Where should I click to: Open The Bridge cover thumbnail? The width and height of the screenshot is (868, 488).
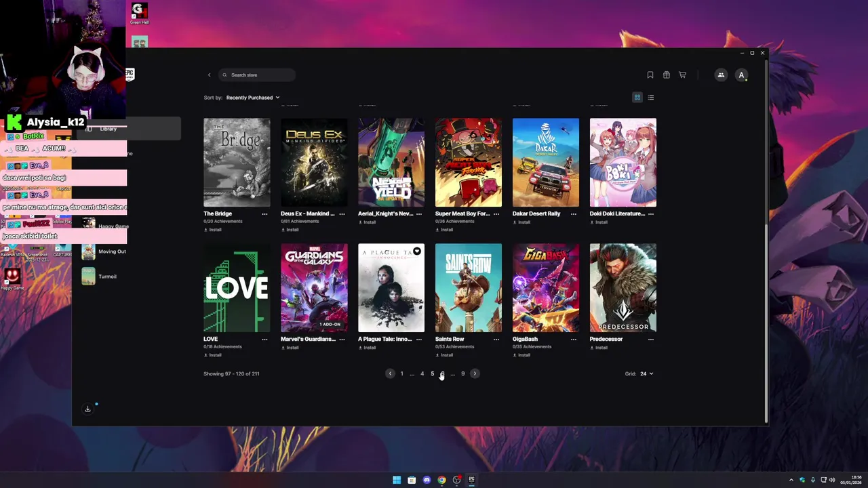237,163
